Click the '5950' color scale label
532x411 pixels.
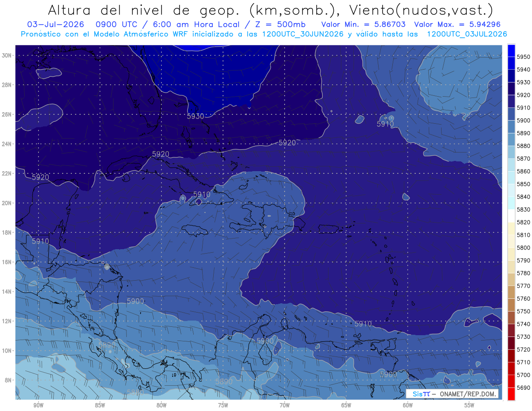click(524, 57)
